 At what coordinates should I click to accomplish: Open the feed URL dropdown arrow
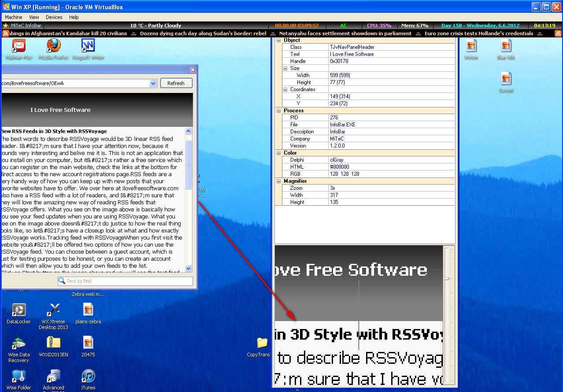[x=153, y=83]
